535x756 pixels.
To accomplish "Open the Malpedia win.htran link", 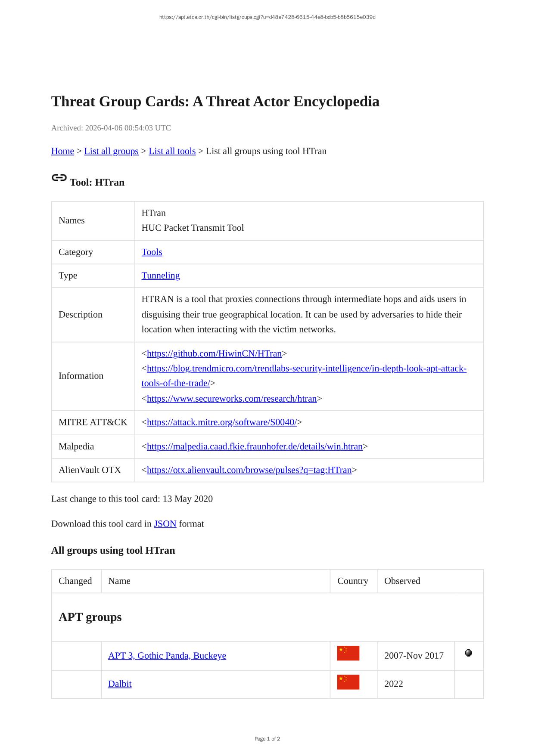I will 255,446.
